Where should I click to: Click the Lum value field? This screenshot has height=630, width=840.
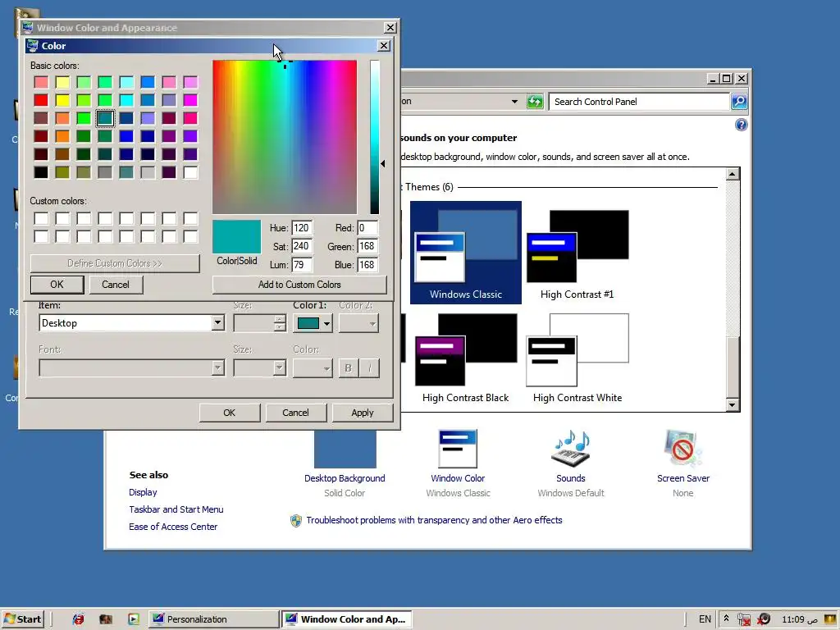click(302, 265)
